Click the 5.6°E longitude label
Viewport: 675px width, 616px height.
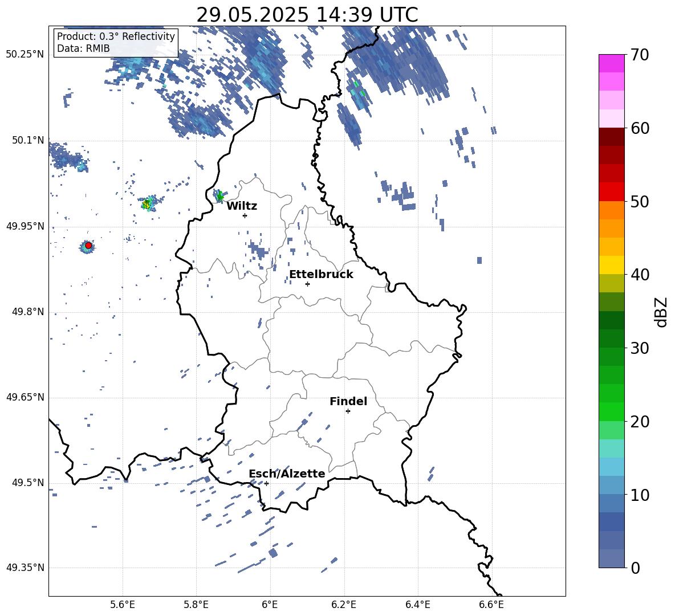point(123,605)
